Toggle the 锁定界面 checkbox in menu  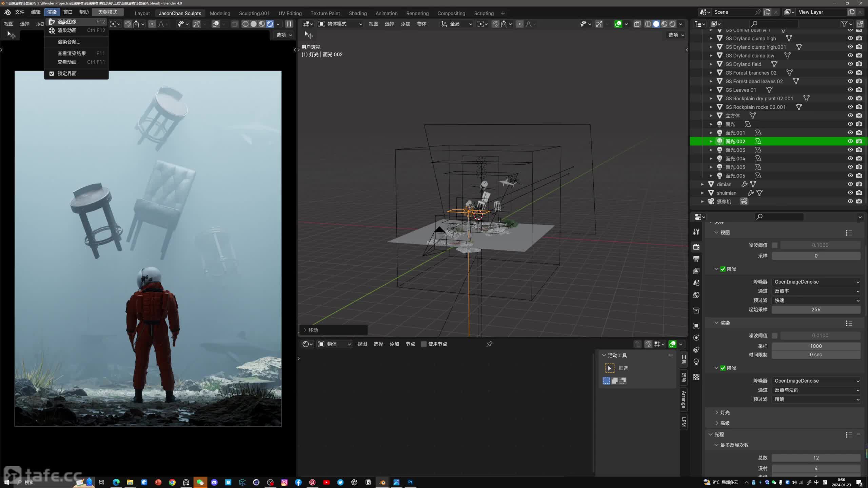[52, 74]
